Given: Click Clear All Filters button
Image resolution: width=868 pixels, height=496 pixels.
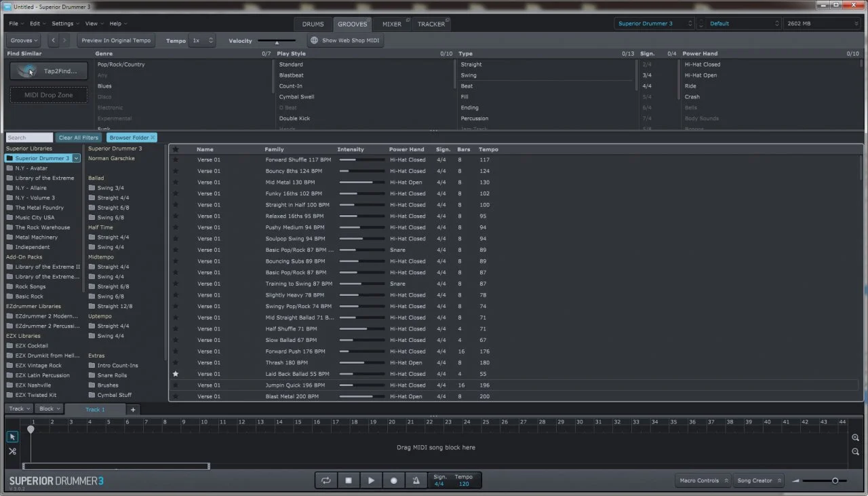Looking at the screenshot, I should [x=78, y=138].
